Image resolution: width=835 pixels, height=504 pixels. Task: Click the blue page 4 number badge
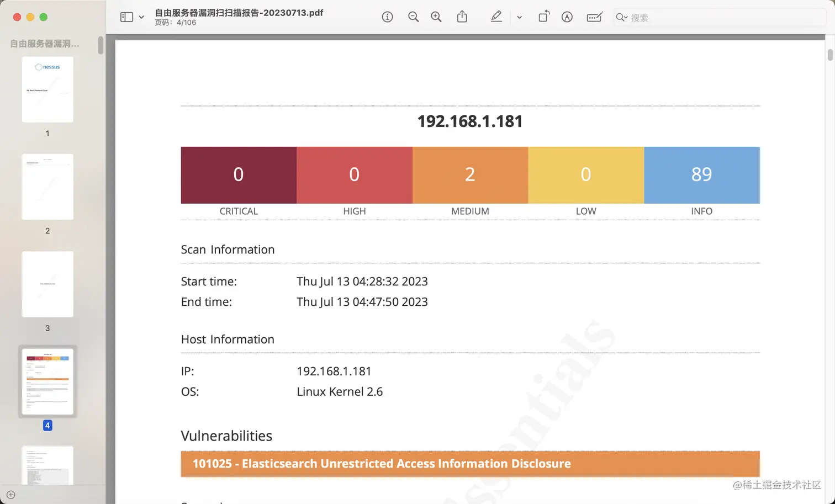coord(47,426)
